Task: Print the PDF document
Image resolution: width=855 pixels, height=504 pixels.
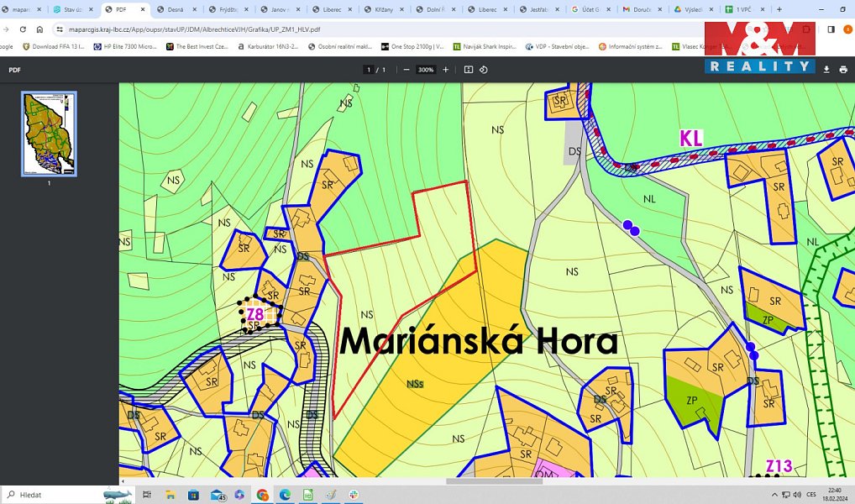Action: 843,70
